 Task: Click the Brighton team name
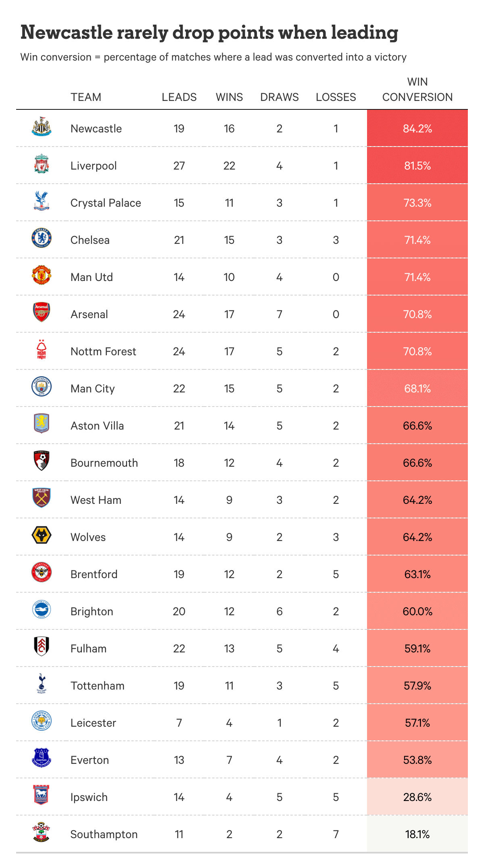(92, 612)
